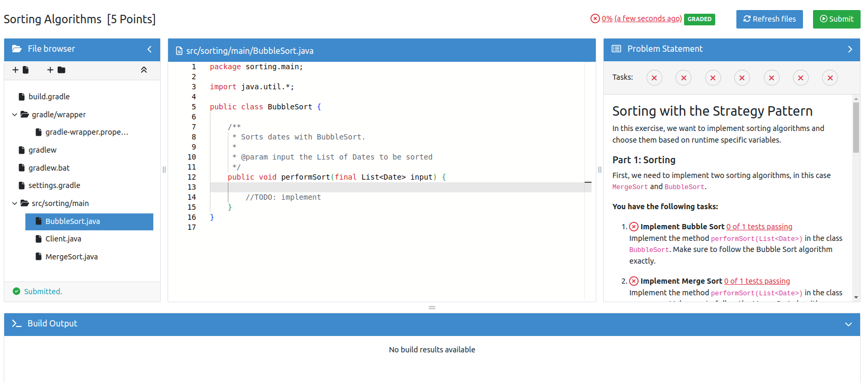Collapse the File browser panel

pyautogui.click(x=150, y=49)
